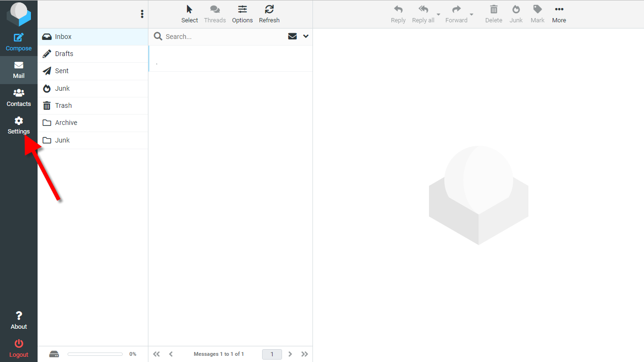The image size is (644, 362).
Task: Click the Roundcube logo
Action: (x=19, y=14)
